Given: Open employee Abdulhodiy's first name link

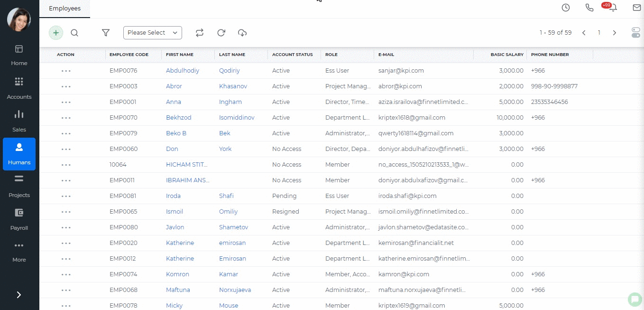Looking at the screenshot, I should (183, 71).
